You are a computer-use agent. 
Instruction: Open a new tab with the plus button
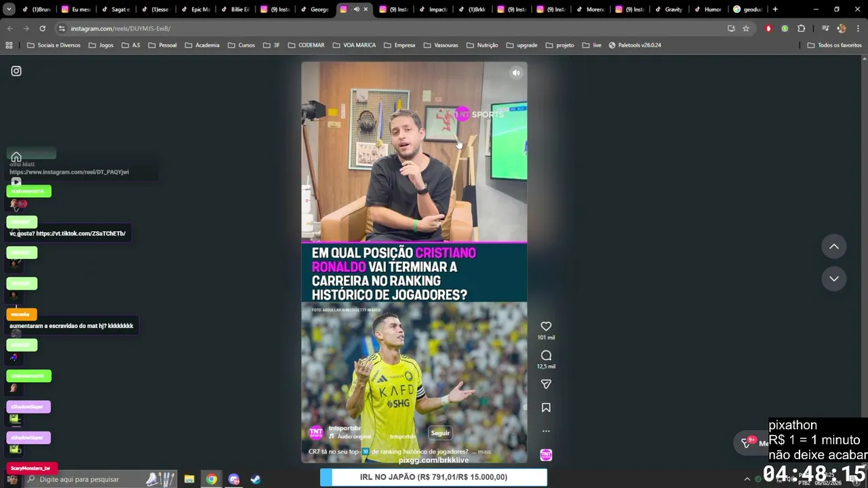775,9
